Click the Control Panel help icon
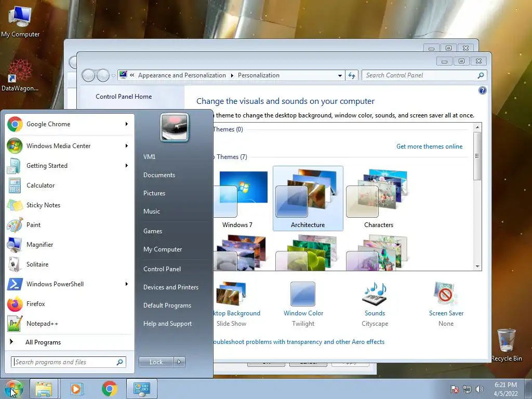The height and width of the screenshot is (399, 532). [x=482, y=90]
